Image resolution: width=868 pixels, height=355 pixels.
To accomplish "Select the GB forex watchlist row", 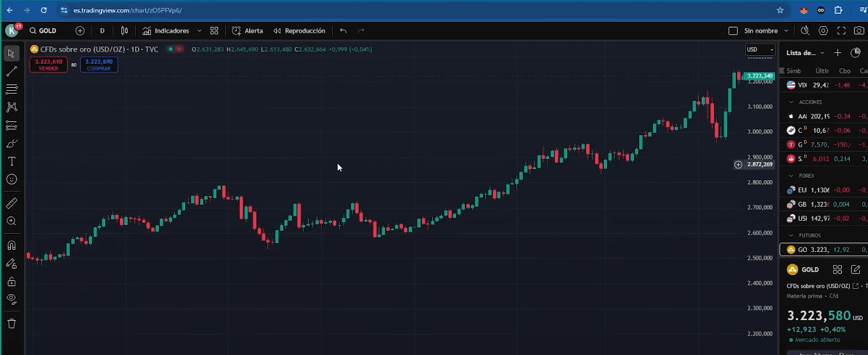I will 824,205.
